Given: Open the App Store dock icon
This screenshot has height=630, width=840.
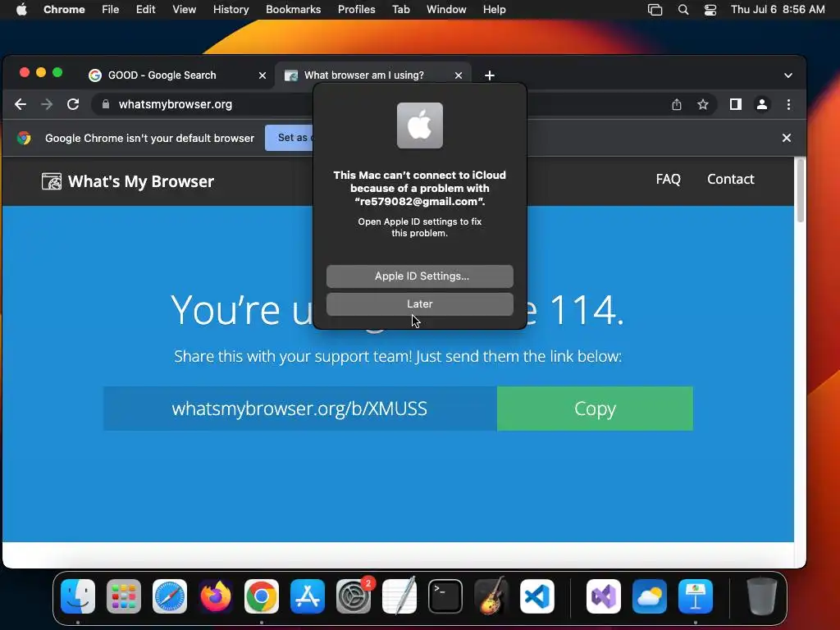Looking at the screenshot, I should (308, 596).
